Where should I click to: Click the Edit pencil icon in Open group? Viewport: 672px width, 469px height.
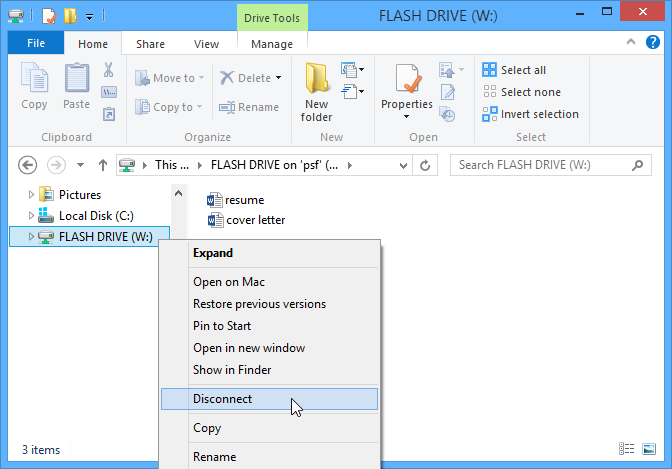click(x=447, y=92)
